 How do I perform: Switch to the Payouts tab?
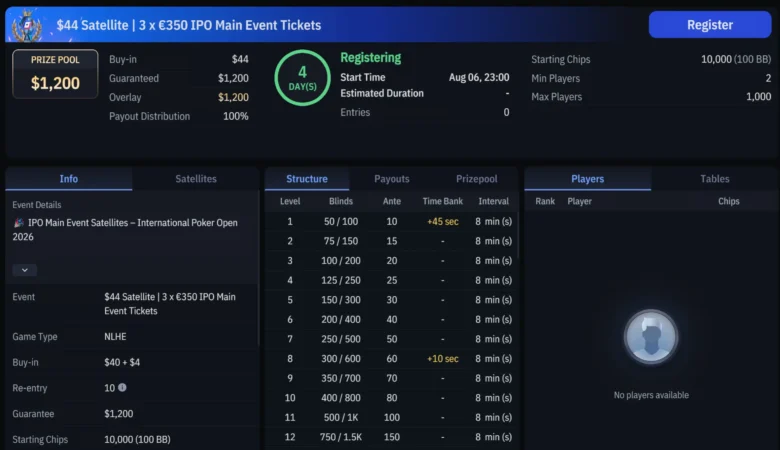392,179
